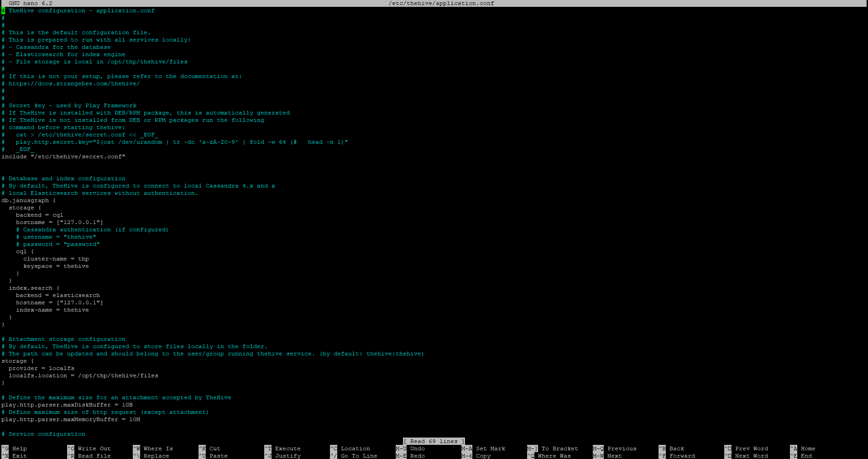Click the 'File storage is local in /opt/thp/thehive/files' comment
This screenshot has height=459, width=868.
94,62
